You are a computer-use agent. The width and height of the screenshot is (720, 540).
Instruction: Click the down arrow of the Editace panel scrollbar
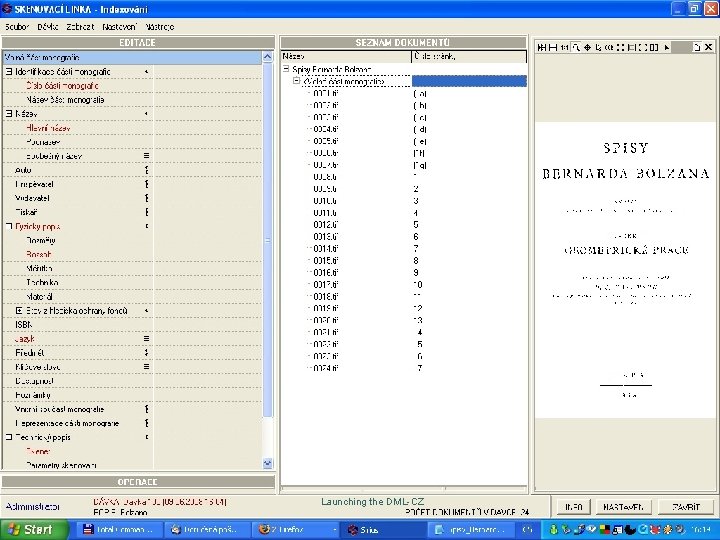[268, 463]
